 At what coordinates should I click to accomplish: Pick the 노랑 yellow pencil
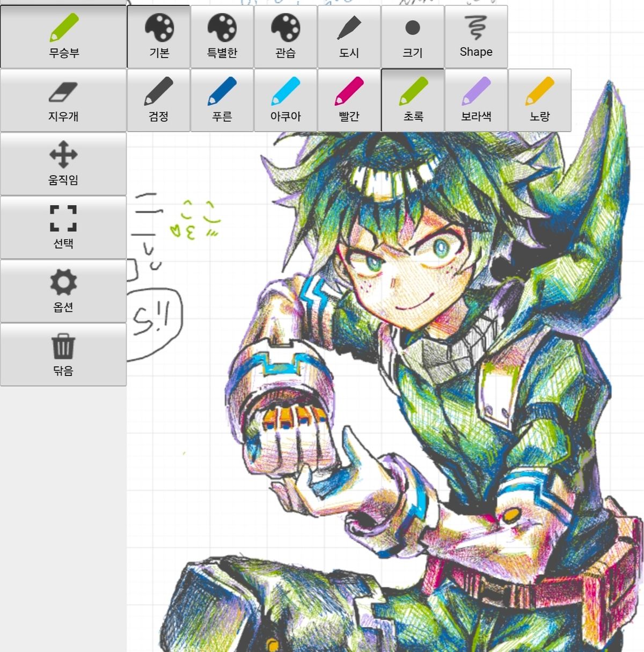tap(540, 100)
